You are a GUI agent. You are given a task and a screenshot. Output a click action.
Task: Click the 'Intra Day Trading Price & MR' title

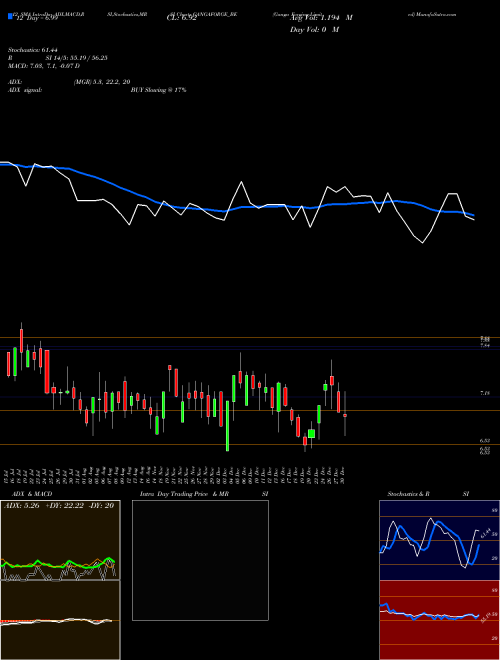pyautogui.click(x=184, y=494)
